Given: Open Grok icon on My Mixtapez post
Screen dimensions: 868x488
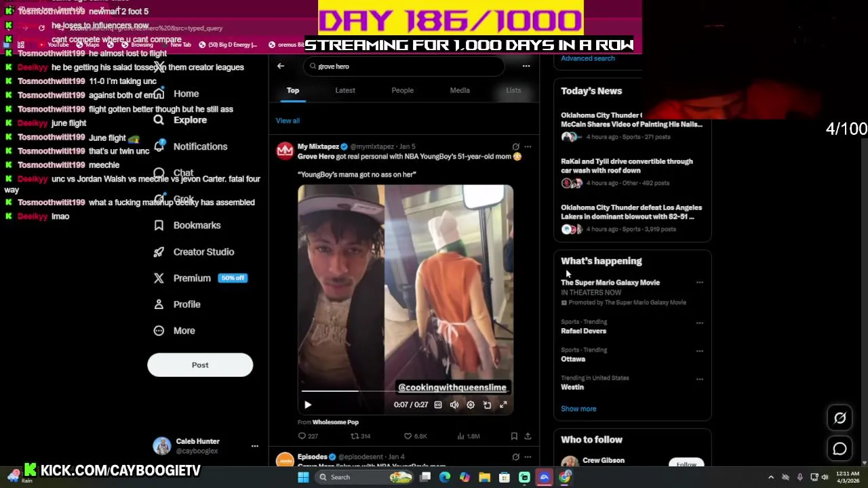Looking at the screenshot, I should (x=515, y=146).
